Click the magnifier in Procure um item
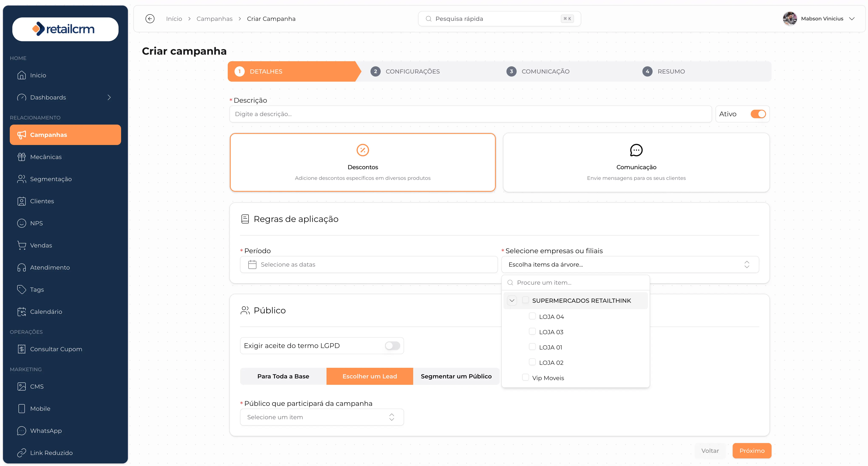Viewport: 868px width, 466px height. pos(510,283)
